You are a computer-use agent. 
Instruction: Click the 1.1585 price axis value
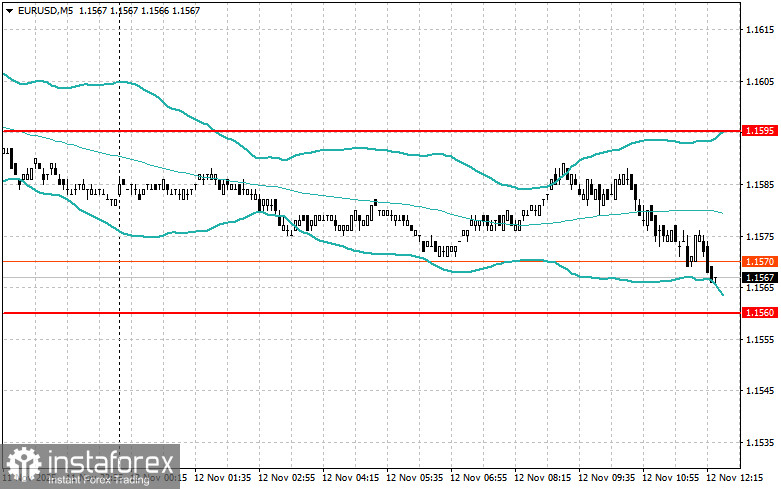coord(760,185)
